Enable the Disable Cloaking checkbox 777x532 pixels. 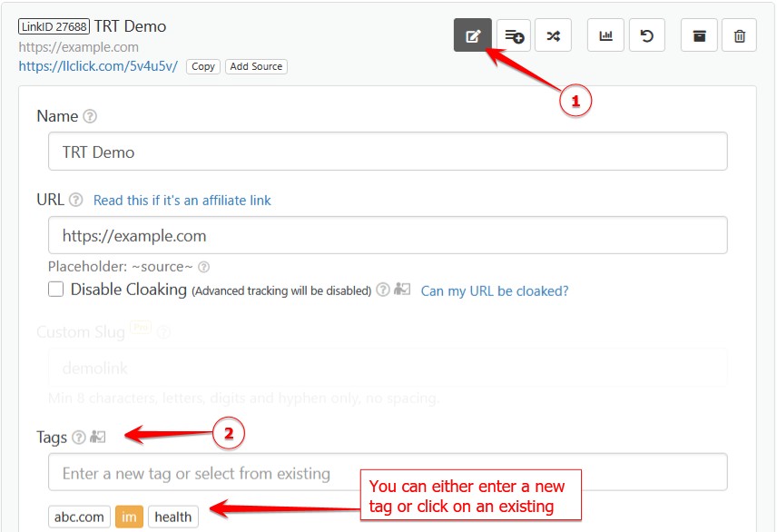56,290
